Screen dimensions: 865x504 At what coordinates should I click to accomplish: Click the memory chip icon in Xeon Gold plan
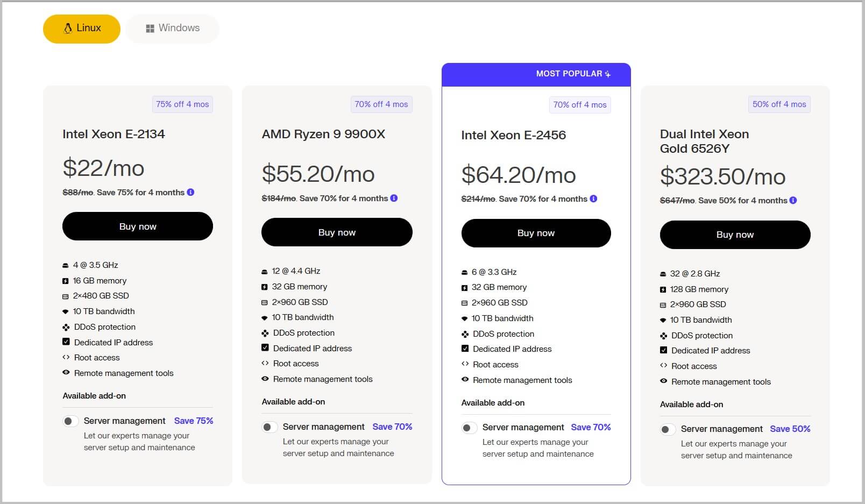click(663, 289)
